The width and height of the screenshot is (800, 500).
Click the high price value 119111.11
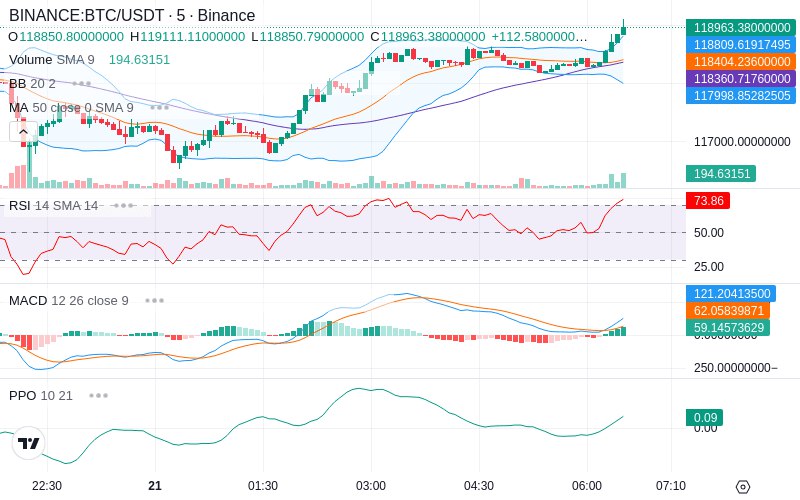(193, 37)
